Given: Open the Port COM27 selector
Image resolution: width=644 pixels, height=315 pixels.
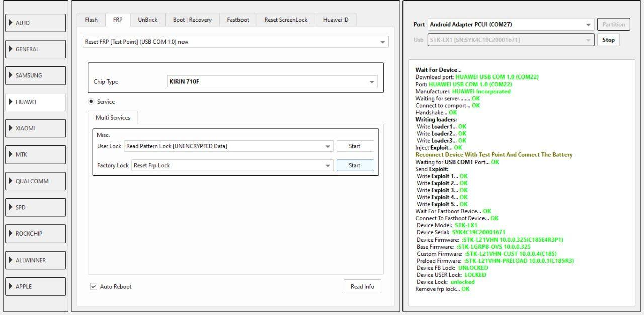Looking at the screenshot, I should (511, 24).
